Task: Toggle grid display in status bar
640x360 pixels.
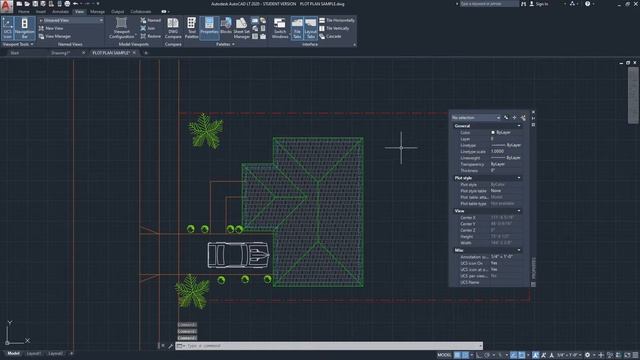Action: pyautogui.click(x=458, y=355)
